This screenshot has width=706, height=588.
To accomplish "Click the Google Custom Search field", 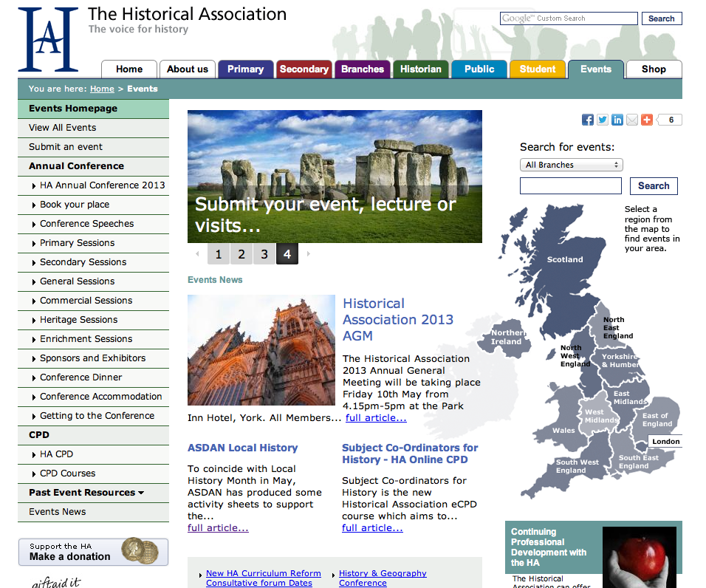I will click(x=568, y=18).
